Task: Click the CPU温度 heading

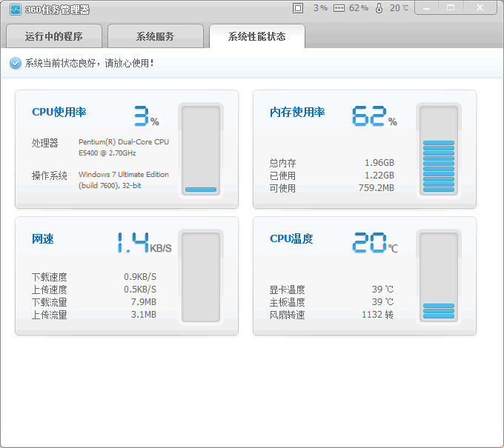Action: (291, 239)
